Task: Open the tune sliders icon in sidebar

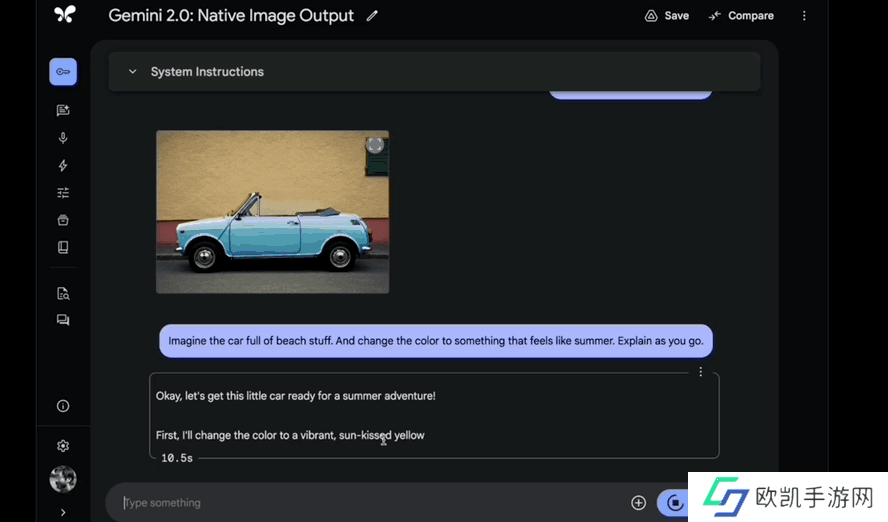Action: click(63, 193)
